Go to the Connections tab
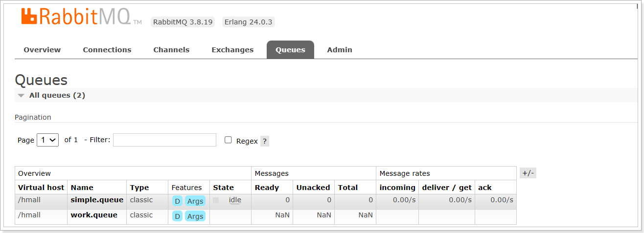 pyautogui.click(x=107, y=50)
